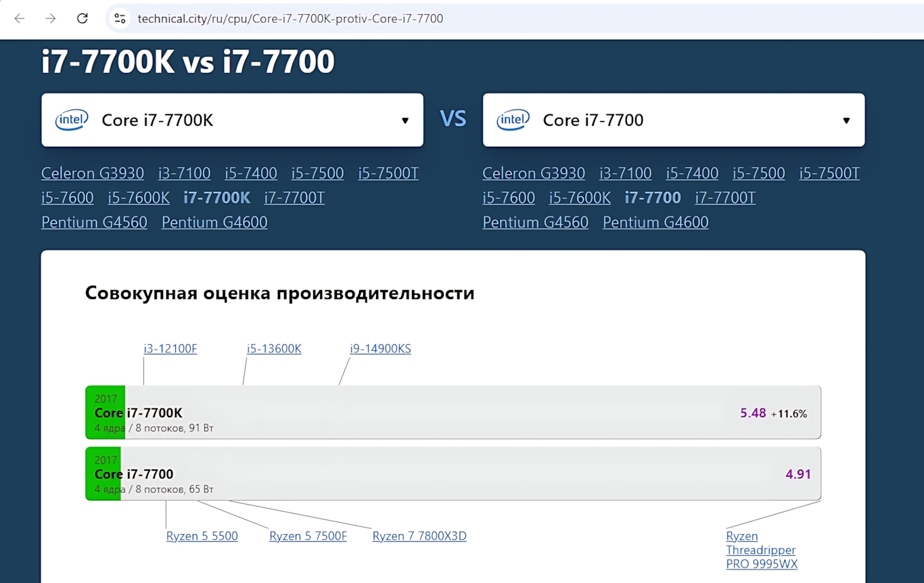
Task: Open i7-7700T link under Core i7-7700 selector
Action: point(725,197)
